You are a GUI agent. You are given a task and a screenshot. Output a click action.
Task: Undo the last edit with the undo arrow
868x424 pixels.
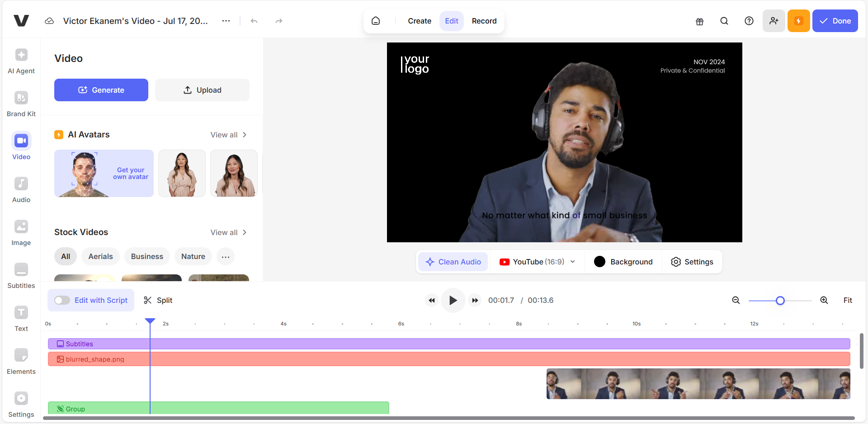point(254,21)
